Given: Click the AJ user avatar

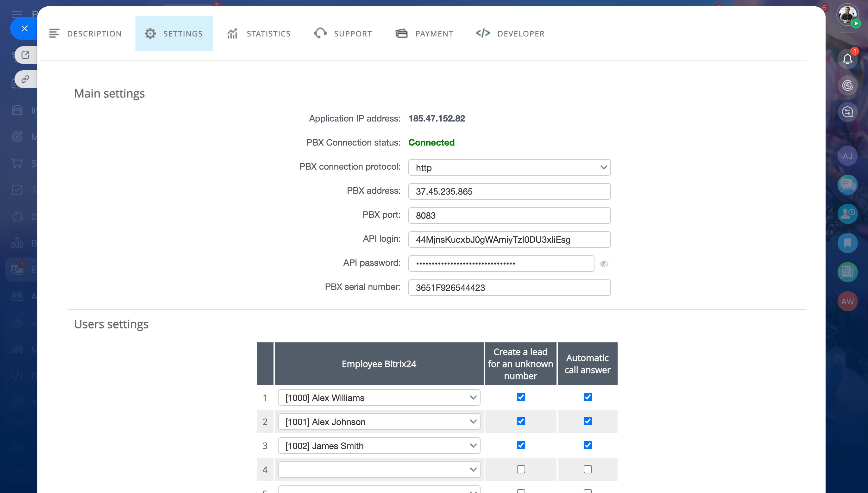Looking at the screenshot, I should (x=847, y=156).
